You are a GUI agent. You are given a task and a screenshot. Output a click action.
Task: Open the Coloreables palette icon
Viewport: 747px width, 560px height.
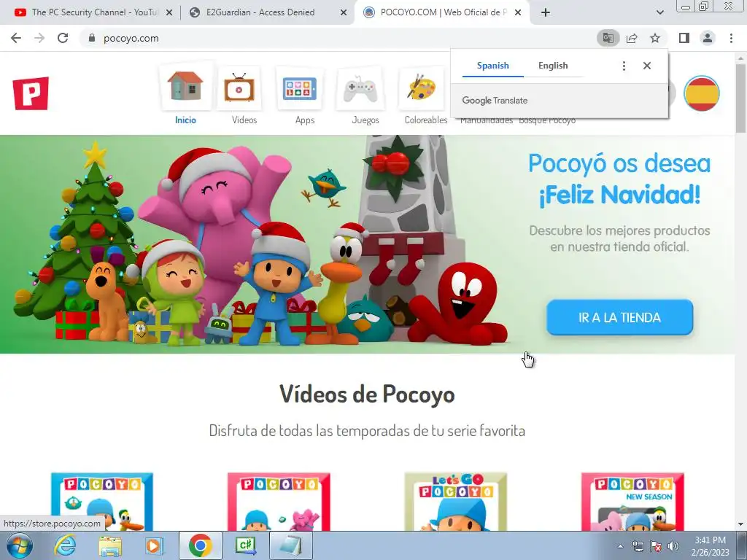422,88
